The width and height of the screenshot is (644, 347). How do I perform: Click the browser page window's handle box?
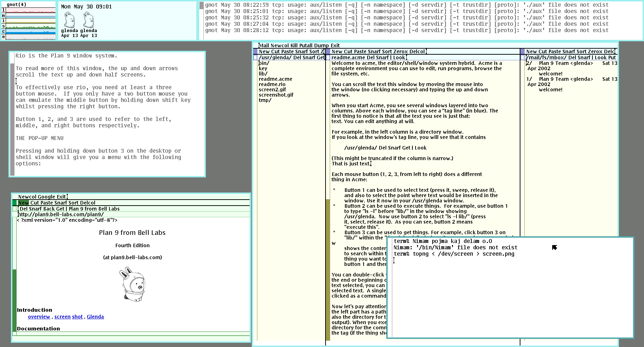(14, 209)
